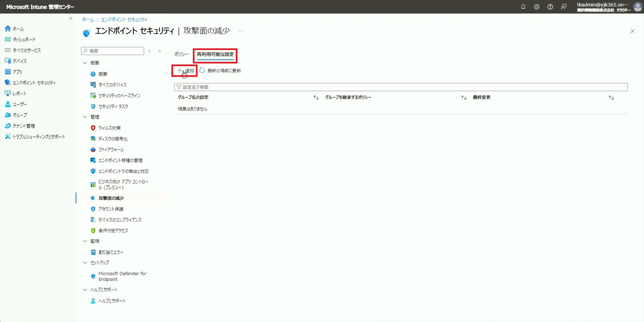
Task: Collapse the セットアップ section chevron
Action: (x=85, y=263)
